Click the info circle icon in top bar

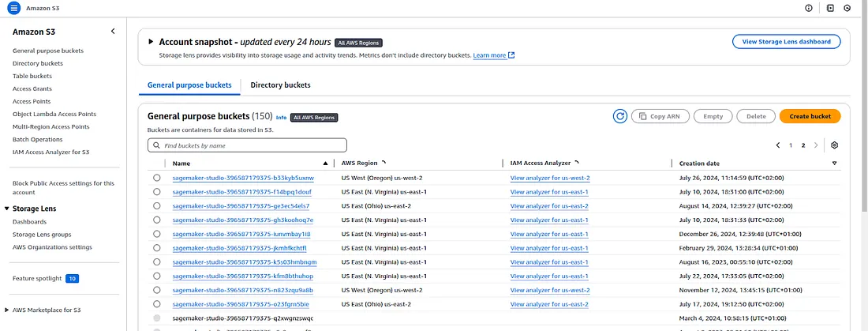click(809, 8)
